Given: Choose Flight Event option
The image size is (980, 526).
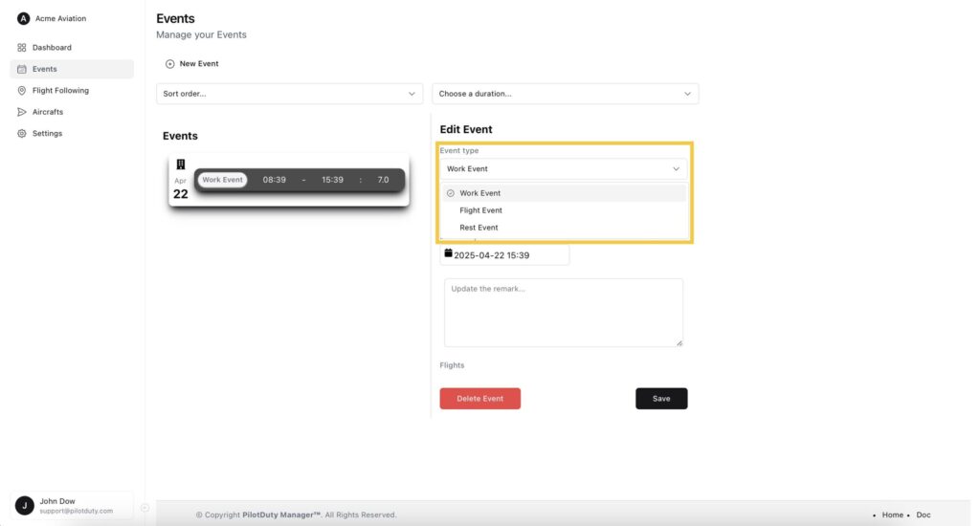Looking at the screenshot, I should point(564,210).
